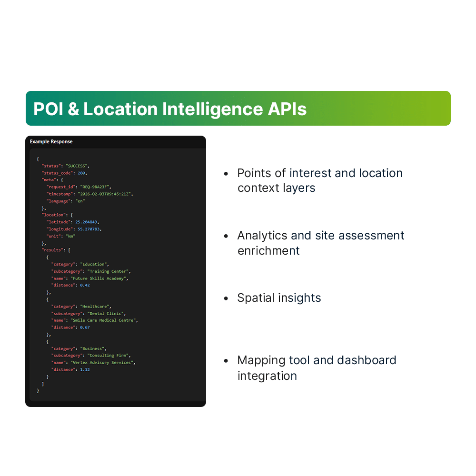Screen dimensions: 476x476
Task: Select name "Smile Care Medical Centre" line
Action: pos(95,320)
